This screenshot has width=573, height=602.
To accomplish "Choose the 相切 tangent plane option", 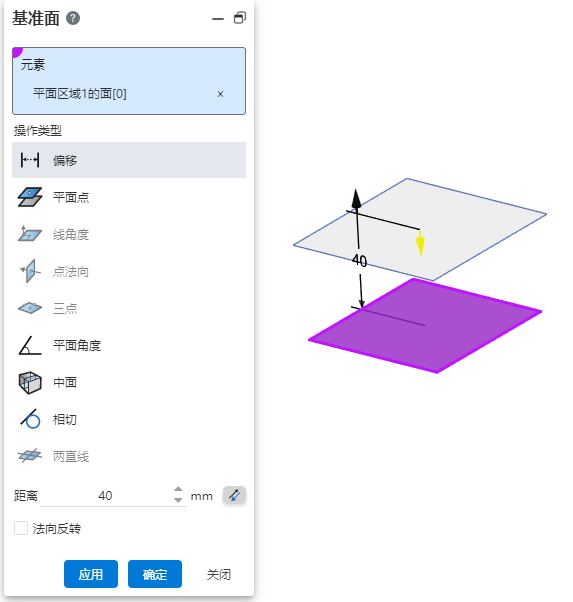I will pyautogui.click(x=129, y=420).
